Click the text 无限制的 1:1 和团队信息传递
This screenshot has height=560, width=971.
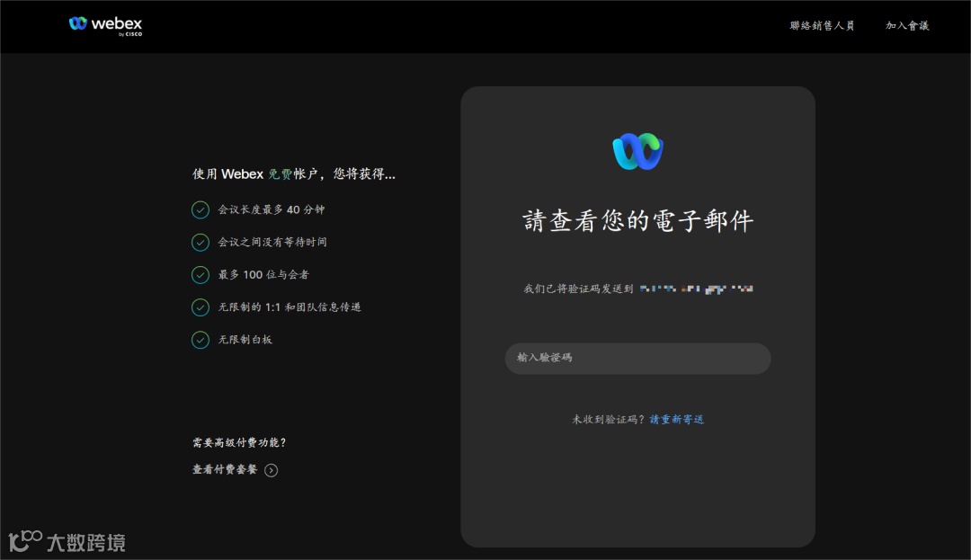[290, 307]
